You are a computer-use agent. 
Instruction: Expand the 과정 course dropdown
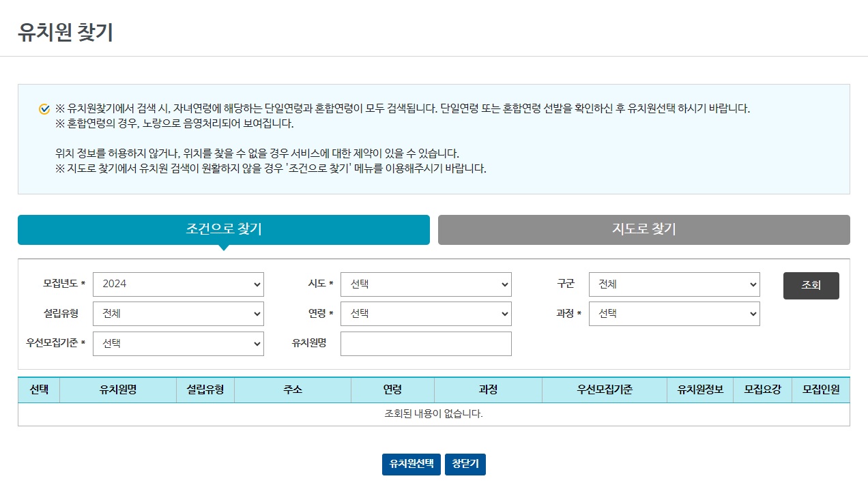point(674,314)
